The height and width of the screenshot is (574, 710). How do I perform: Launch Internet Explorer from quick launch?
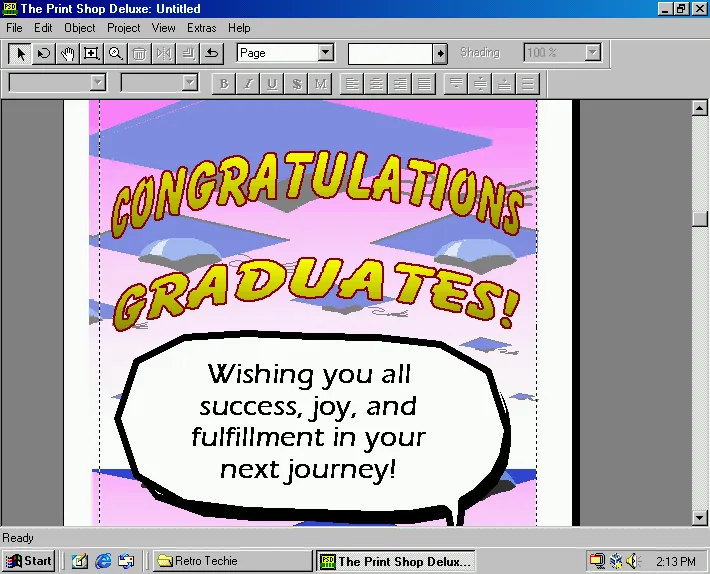point(103,561)
